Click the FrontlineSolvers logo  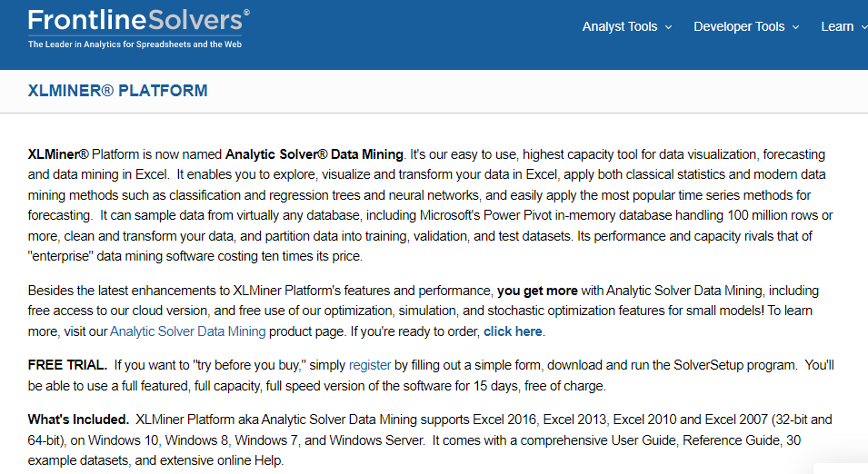point(136,21)
